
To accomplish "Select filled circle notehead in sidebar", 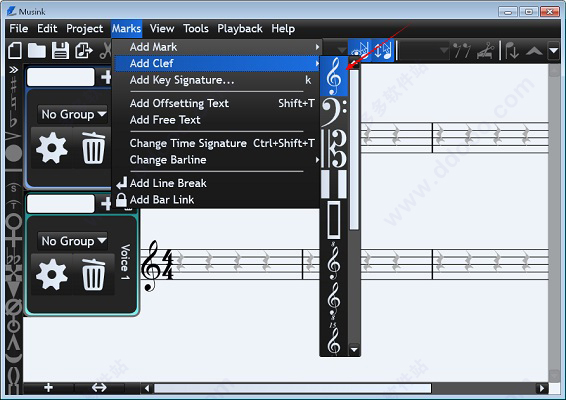I will pos(14,153).
